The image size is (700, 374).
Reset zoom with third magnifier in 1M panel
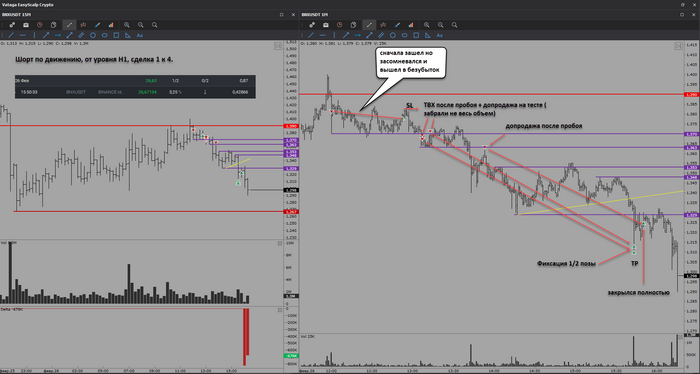click(x=454, y=25)
